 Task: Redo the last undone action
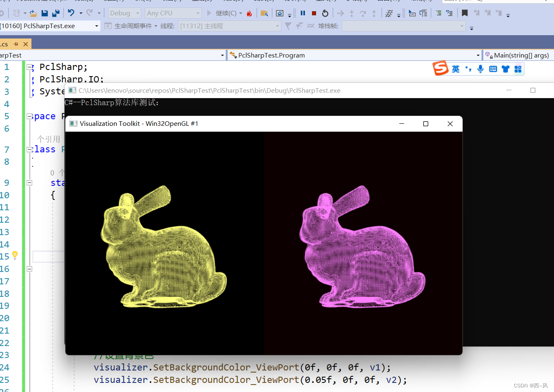point(89,13)
